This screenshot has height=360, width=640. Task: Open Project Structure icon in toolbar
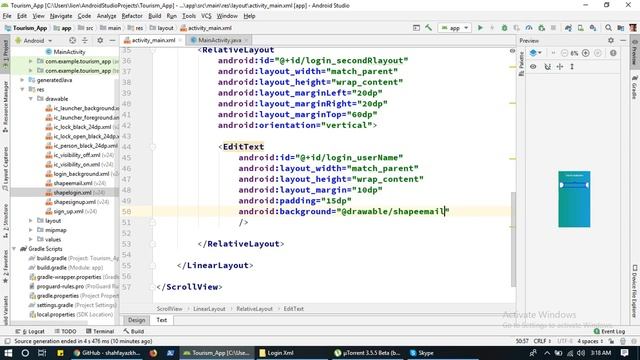pos(621,28)
